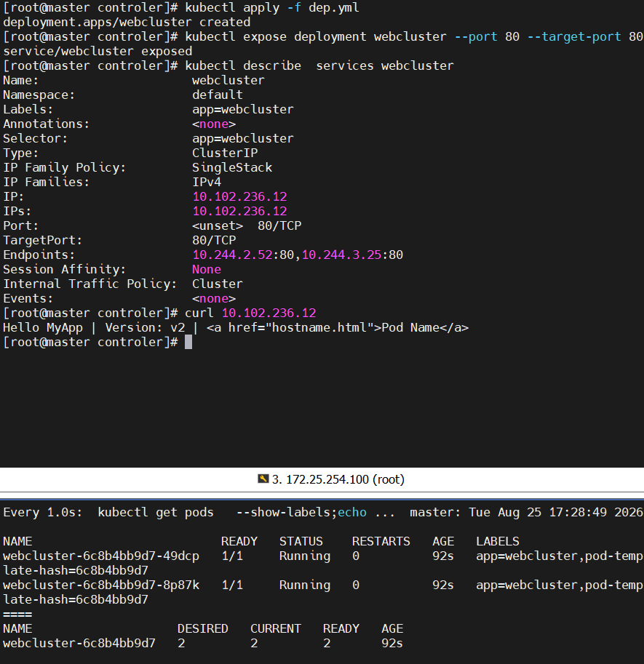Viewport: 644px width, 664px height.
Task: Click '--port' flag in expose command
Action: [x=476, y=36]
